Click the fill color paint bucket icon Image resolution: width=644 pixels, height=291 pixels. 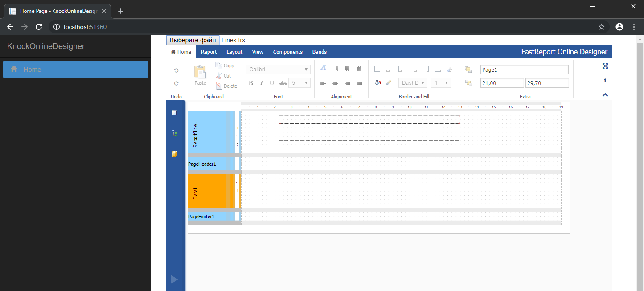tap(377, 82)
